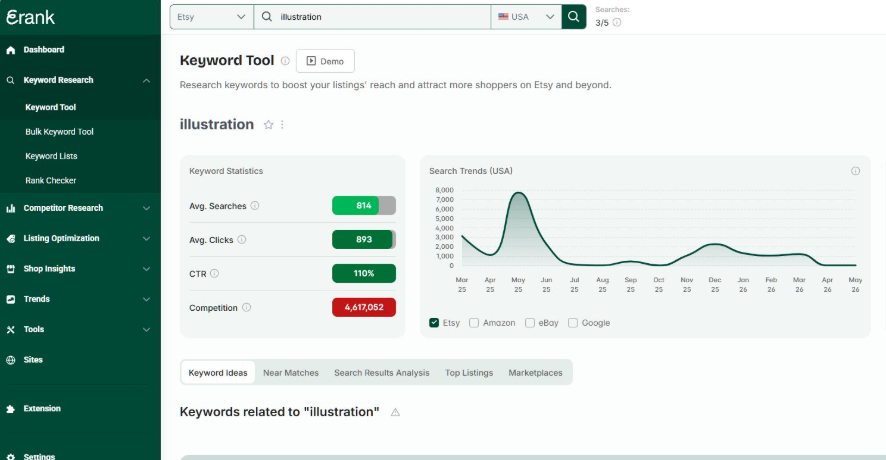Click the Shop Insights storefront icon
The height and width of the screenshot is (460, 886).
[10, 269]
